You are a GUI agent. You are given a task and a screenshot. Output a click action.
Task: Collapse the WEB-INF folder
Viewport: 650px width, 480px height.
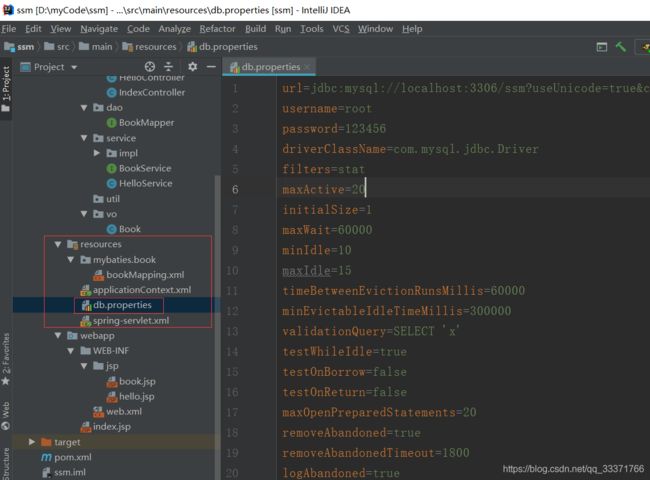(x=71, y=351)
